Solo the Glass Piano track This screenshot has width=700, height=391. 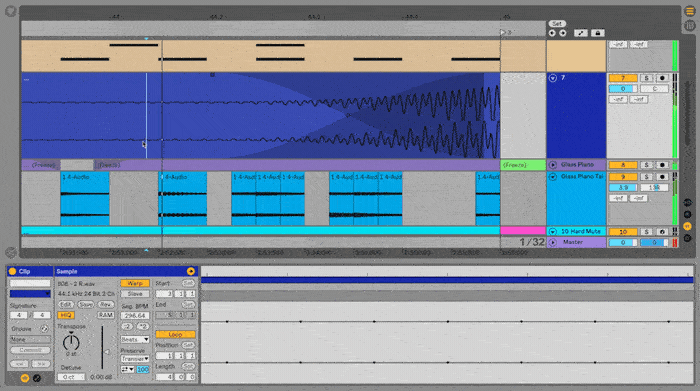tap(646, 165)
